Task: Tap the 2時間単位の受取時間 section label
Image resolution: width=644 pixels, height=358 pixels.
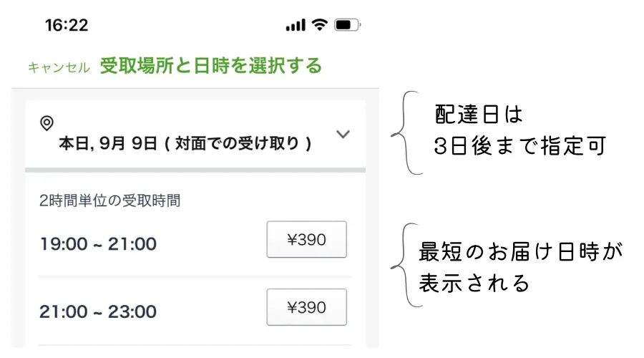Action: 109,200
